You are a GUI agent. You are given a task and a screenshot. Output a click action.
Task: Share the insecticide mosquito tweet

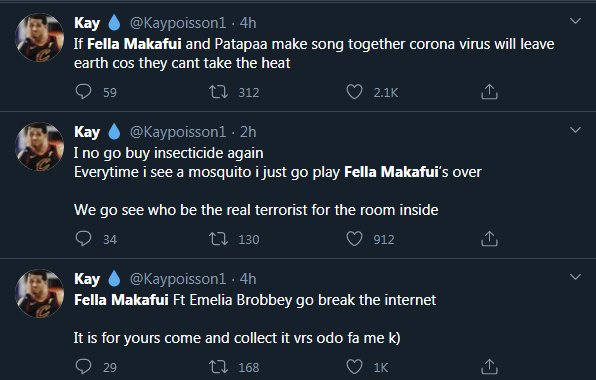tap(489, 239)
